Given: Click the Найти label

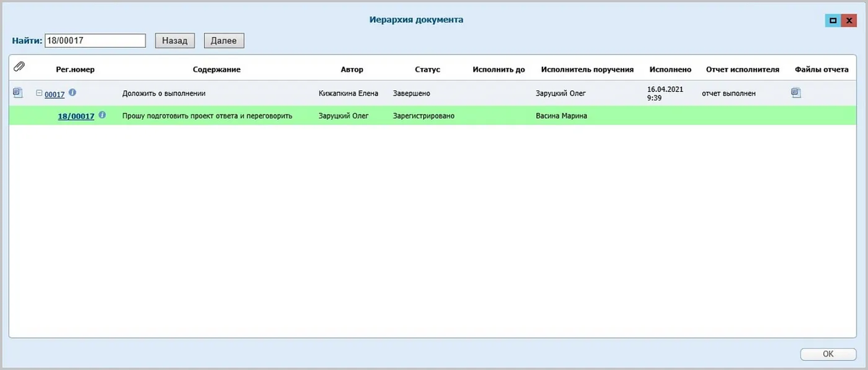Looking at the screenshot, I should tap(27, 41).
